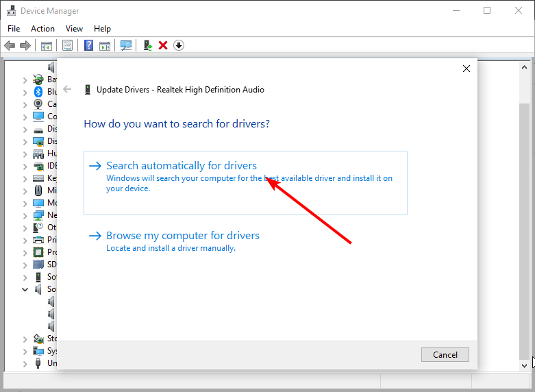The height and width of the screenshot is (392, 535).
Task: Expand the Printers tree node
Action: [25, 241]
